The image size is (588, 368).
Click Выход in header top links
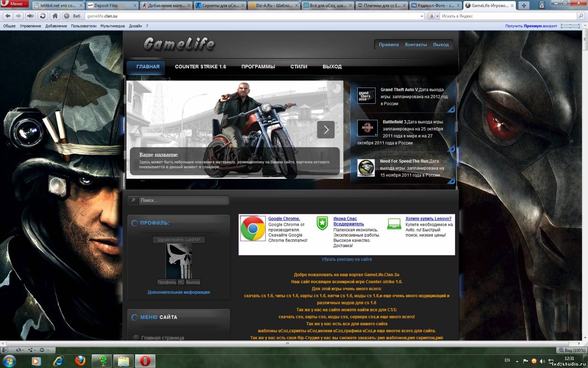point(441,45)
